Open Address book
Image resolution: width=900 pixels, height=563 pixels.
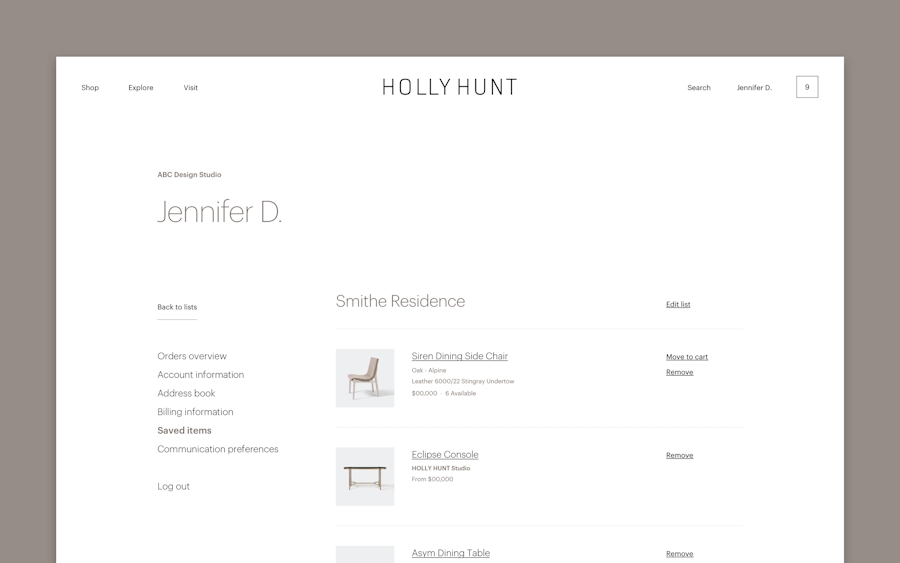[186, 393]
